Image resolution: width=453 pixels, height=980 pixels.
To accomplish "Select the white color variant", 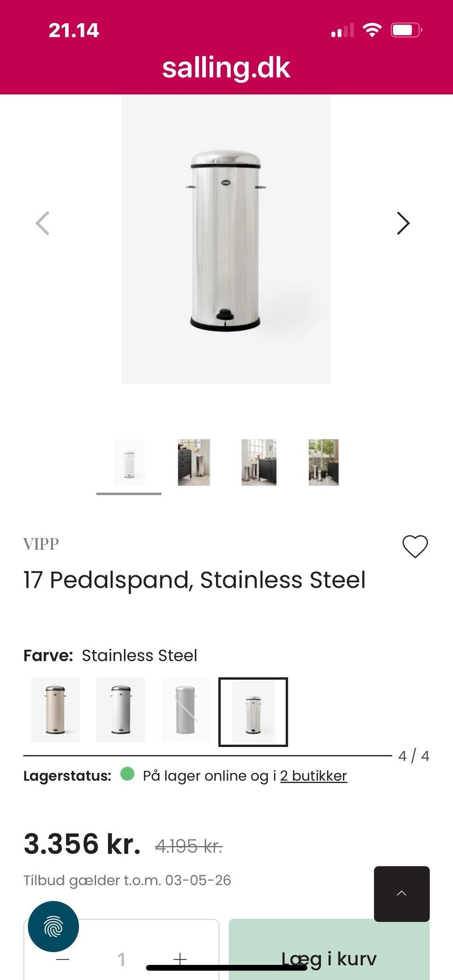I will pyautogui.click(x=121, y=710).
